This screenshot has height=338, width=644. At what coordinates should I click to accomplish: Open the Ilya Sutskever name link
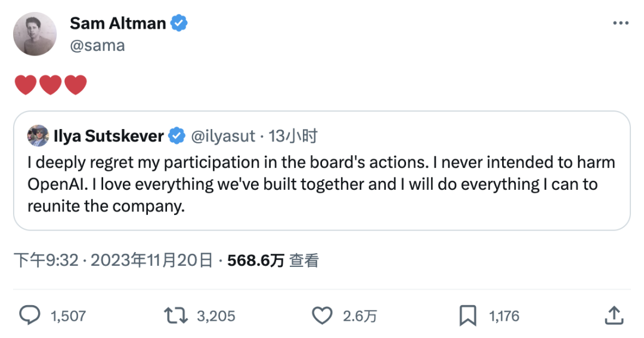(109, 136)
